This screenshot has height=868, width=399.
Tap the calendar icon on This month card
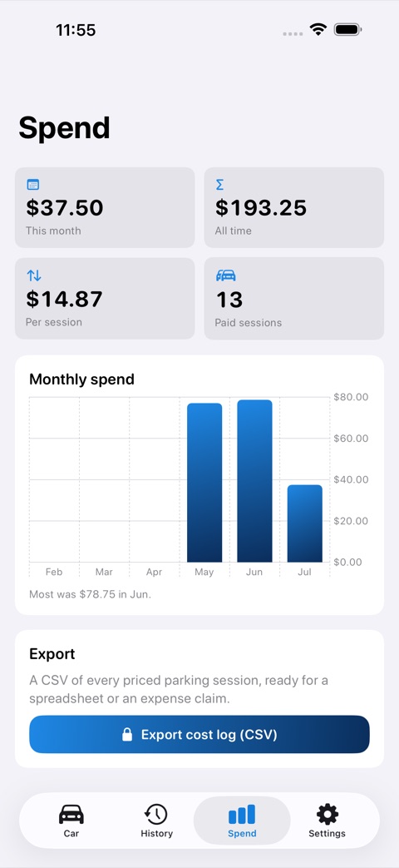click(x=33, y=185)
